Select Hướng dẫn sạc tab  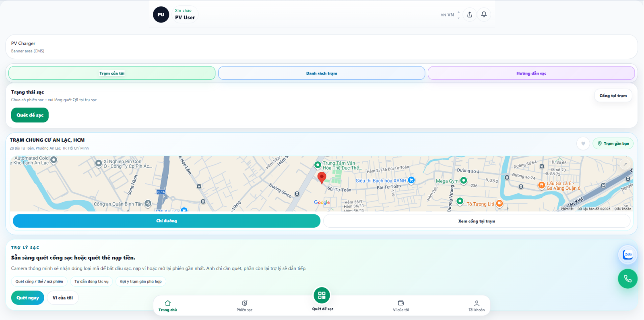click(531, 73)
